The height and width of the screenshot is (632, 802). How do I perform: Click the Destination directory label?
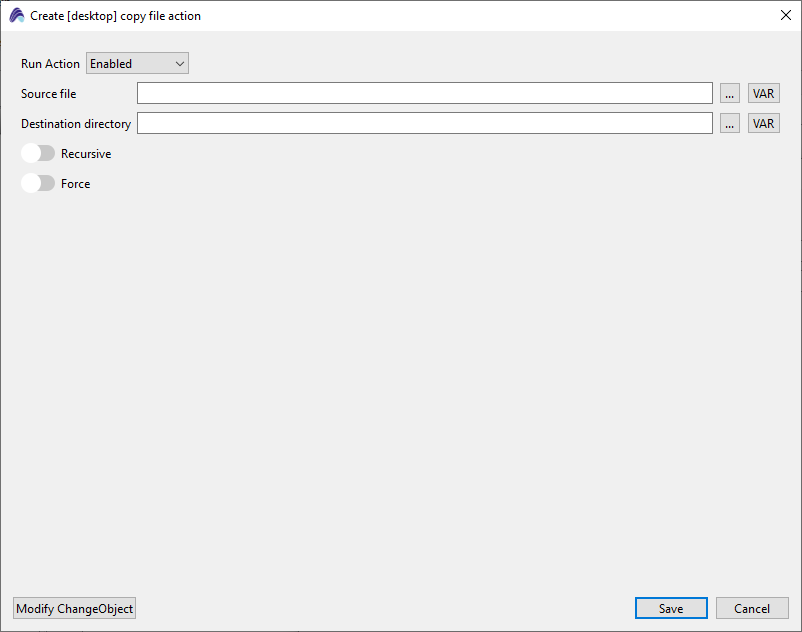tap(76, 124)
